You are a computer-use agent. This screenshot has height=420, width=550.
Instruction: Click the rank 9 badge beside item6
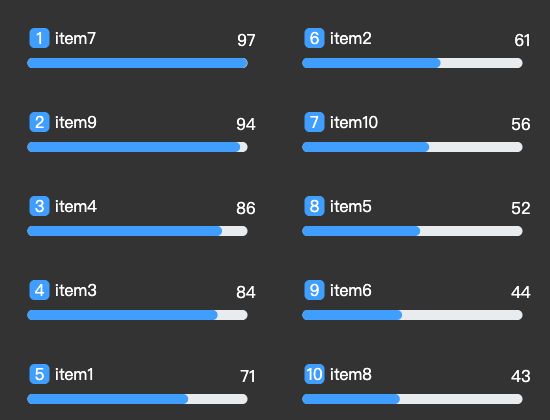coord(314,290)
